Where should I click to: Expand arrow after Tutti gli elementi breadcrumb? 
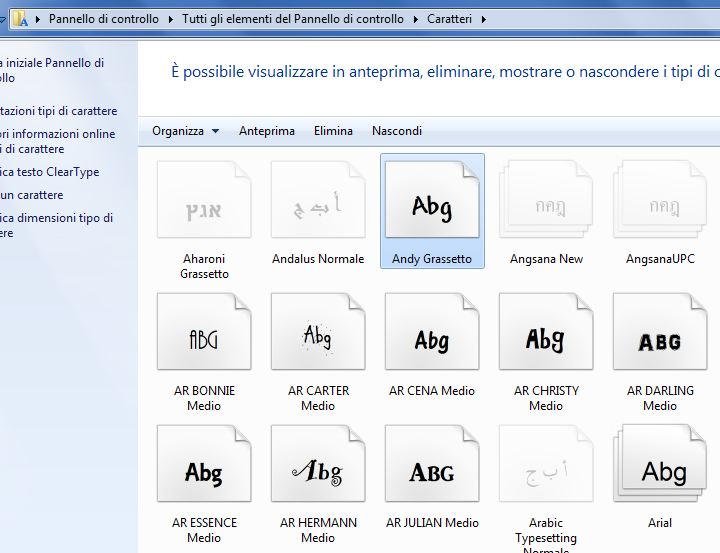click(x=416, y=19)
